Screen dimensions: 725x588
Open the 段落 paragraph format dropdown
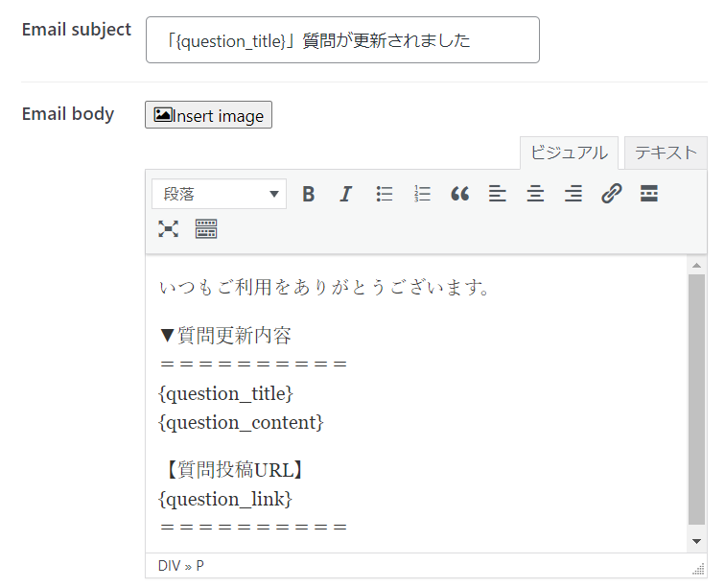(x=219, y=194)
